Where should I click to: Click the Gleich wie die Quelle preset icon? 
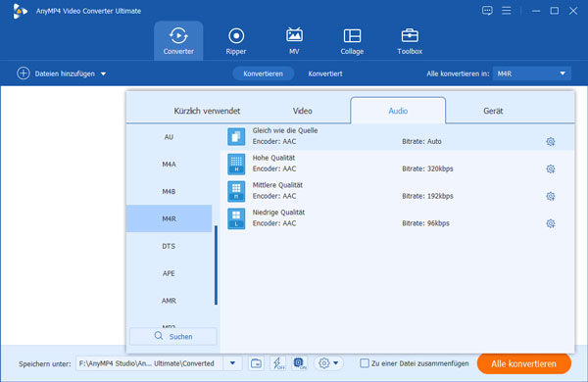(x=236, y=136)
